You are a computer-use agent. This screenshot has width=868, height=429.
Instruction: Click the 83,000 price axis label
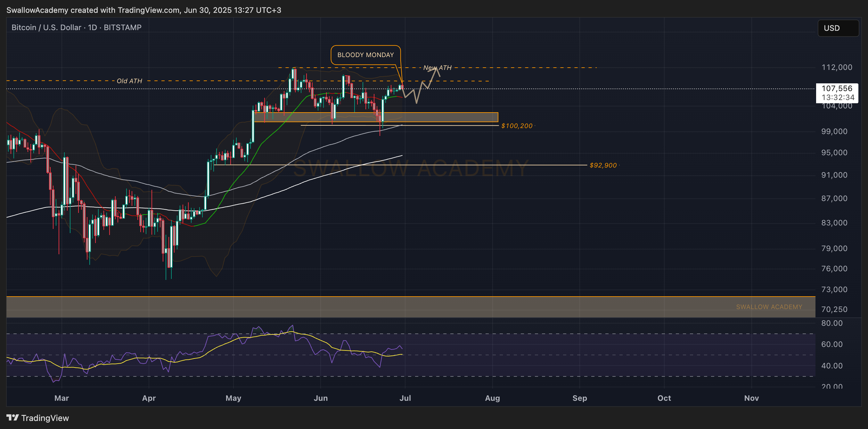click(834, 222)
